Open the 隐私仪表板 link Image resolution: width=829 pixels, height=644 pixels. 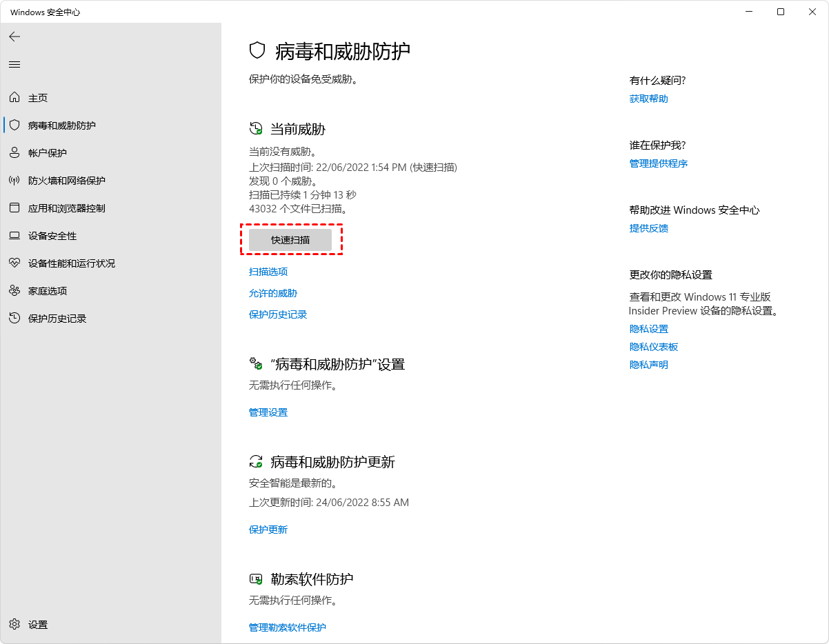(x=654, y=347)
